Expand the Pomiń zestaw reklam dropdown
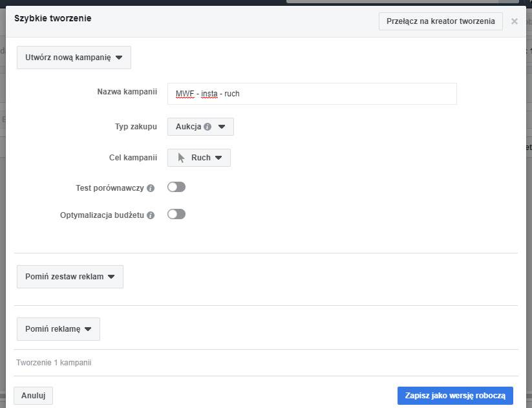The height and width of the screenshot is (408, 532). (x=70, y=277)
